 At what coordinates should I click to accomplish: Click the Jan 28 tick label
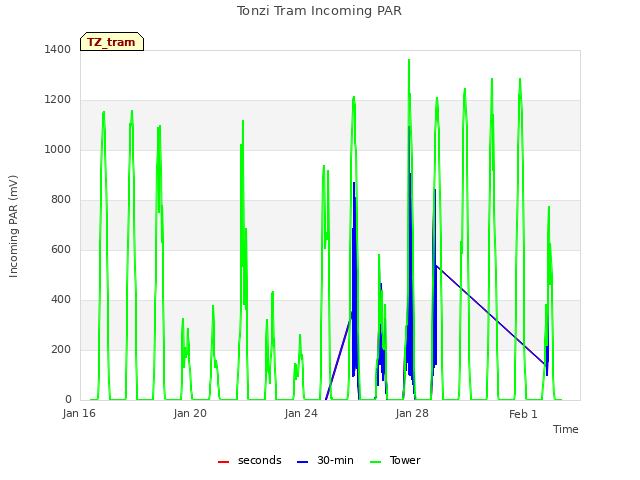point(412,413)
